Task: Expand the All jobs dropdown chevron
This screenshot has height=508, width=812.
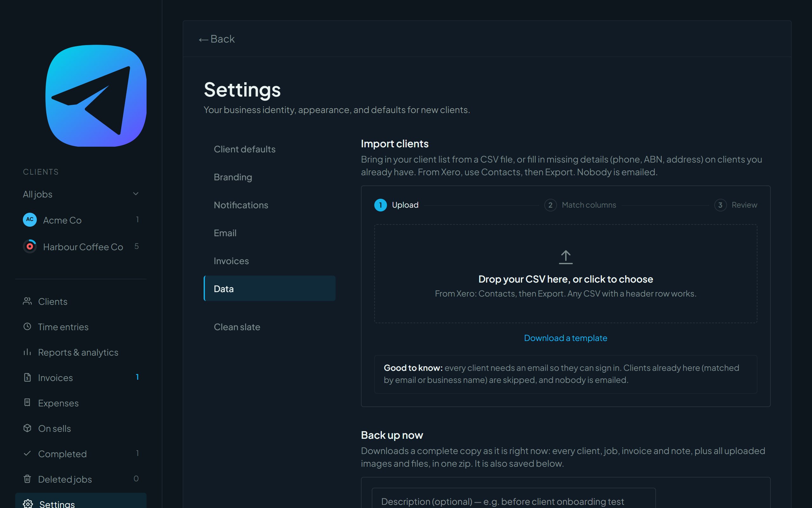Action: [136, 194]
